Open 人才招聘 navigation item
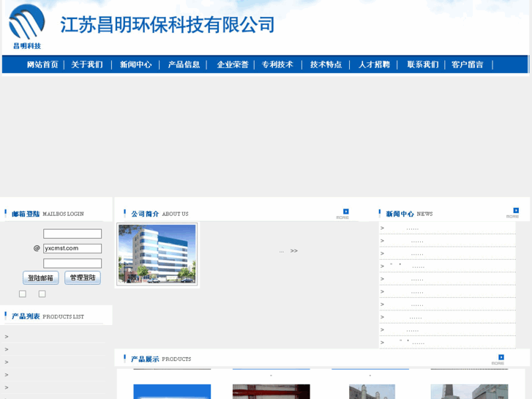Viewport: 532px width, 399px height. coord(374,64)
